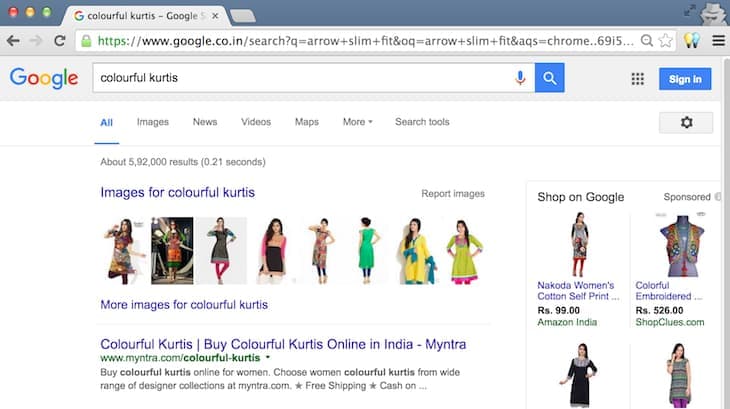
Task: Open Search tools options
Action: click(422, 122)
